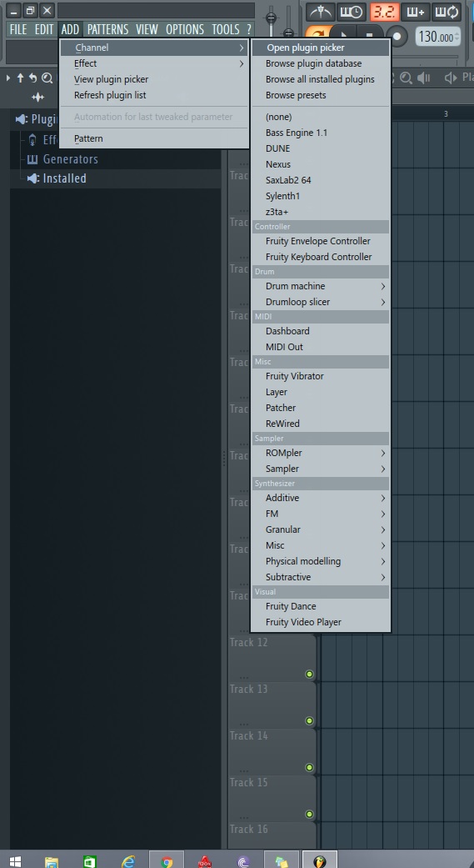Toggle Track 14 mute green light
Image resolution: width=474 pixels, height=868 pixels.
(309, 768)
